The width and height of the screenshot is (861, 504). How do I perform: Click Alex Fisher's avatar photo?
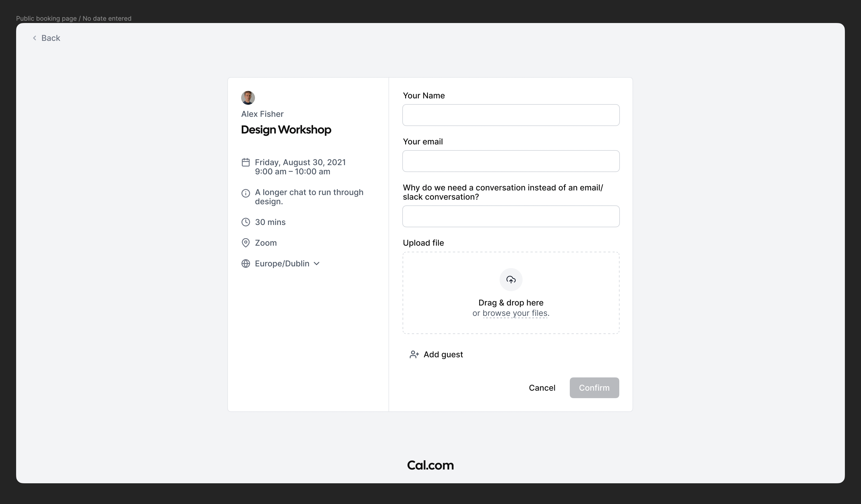(248, 98)
